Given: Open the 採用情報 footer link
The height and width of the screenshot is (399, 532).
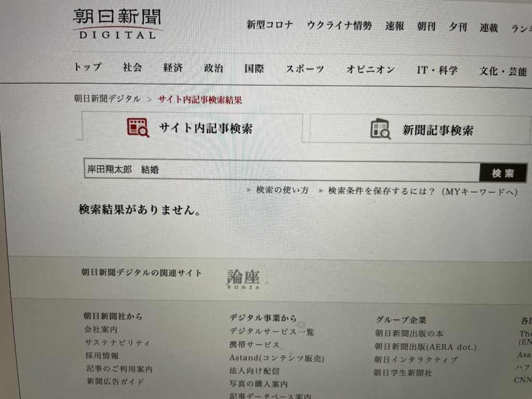Looking at the screenshot, I should pos(102,355).
